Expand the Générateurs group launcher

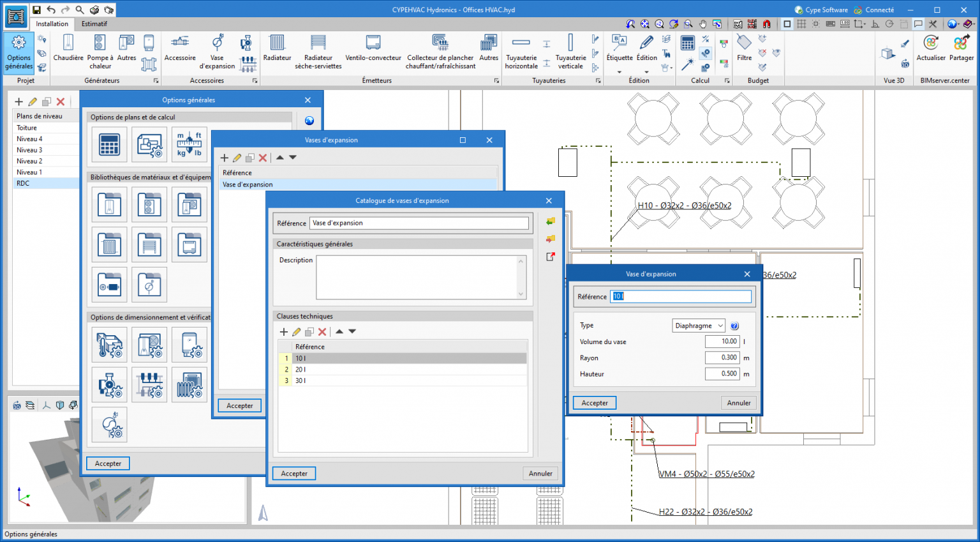pos(156,81)
